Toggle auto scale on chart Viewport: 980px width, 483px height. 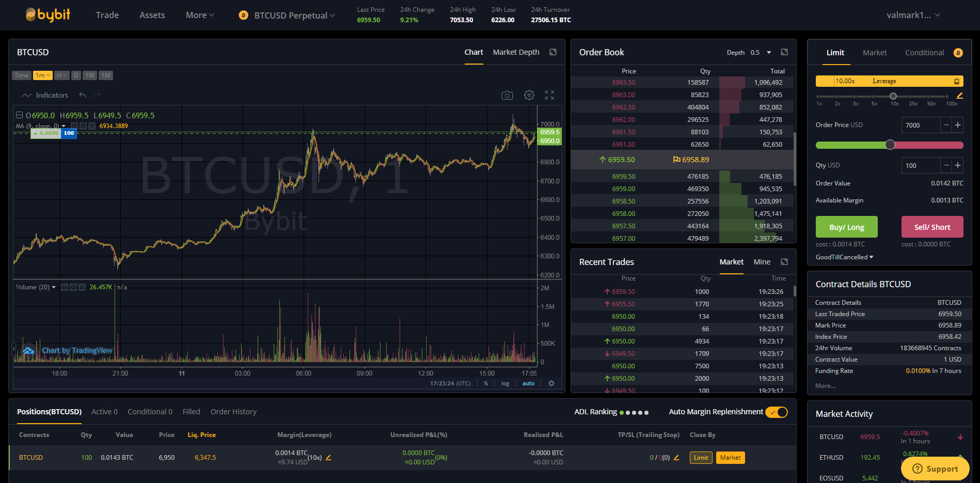528,383
